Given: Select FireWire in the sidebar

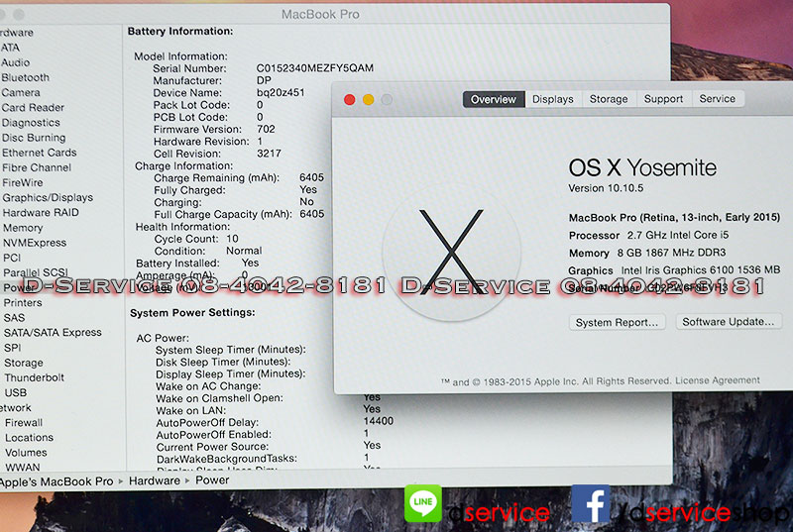Looking at the screenshot, I should pyautogui.click(x=22, y=182).
